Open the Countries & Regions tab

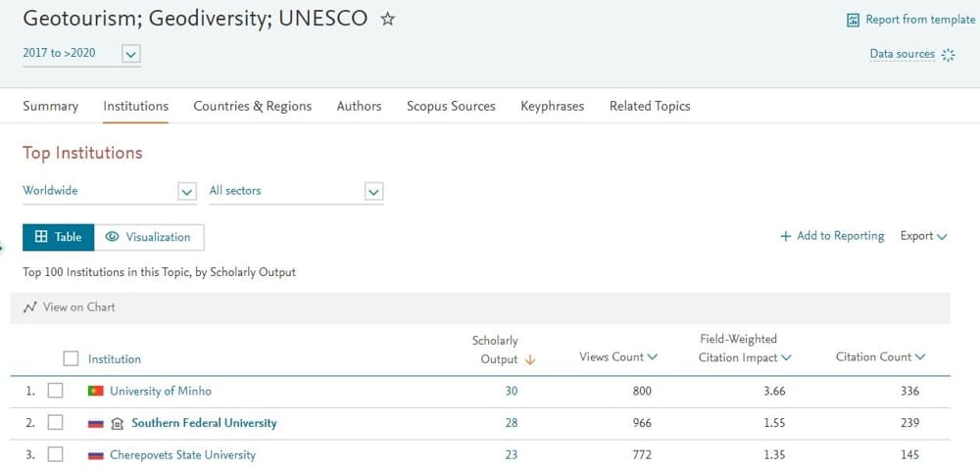pyautogui.click(x=252, y=106)
